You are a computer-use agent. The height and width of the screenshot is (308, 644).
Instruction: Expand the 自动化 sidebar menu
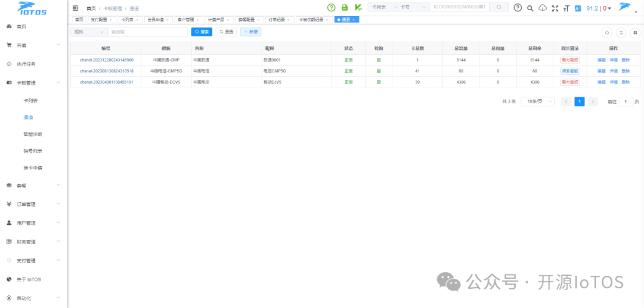coord(33,298)
